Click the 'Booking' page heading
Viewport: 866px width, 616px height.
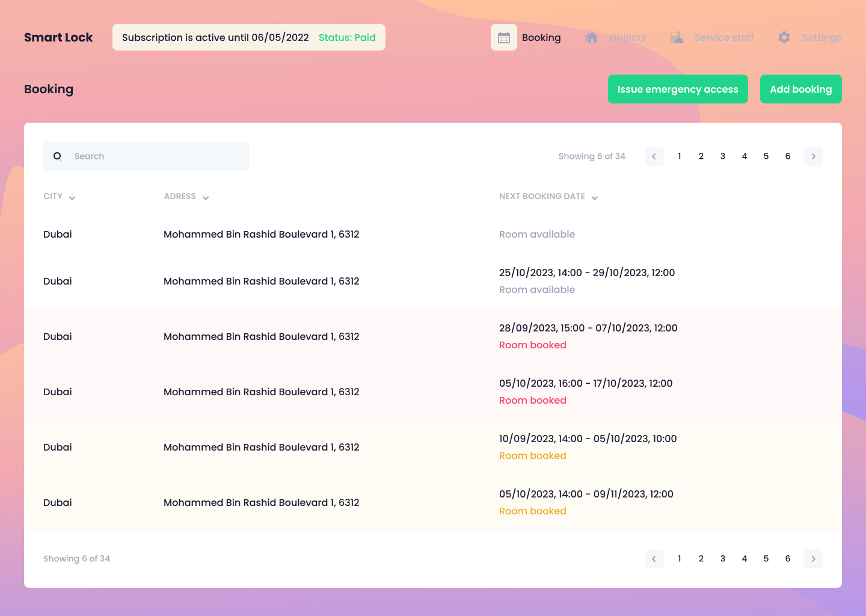(49, 89)
